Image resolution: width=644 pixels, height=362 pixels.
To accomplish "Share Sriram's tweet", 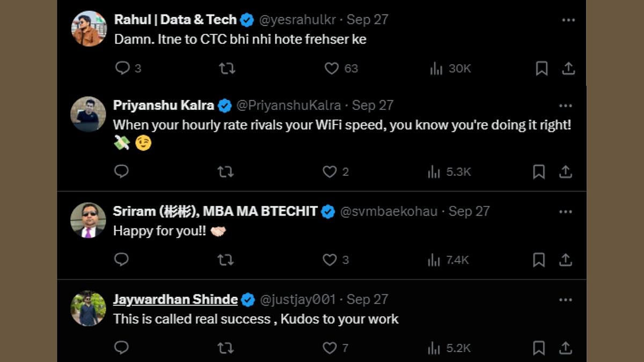I will (565, 260).
